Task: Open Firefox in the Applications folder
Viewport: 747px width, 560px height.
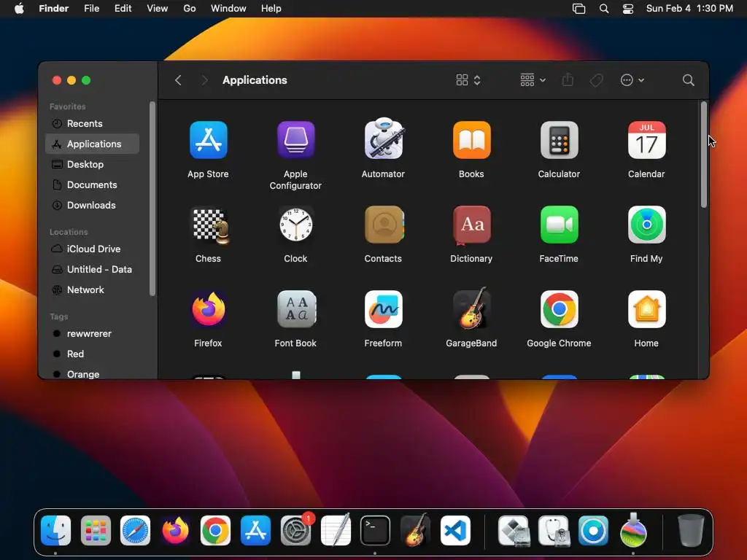Action: [x=208, y=309]
